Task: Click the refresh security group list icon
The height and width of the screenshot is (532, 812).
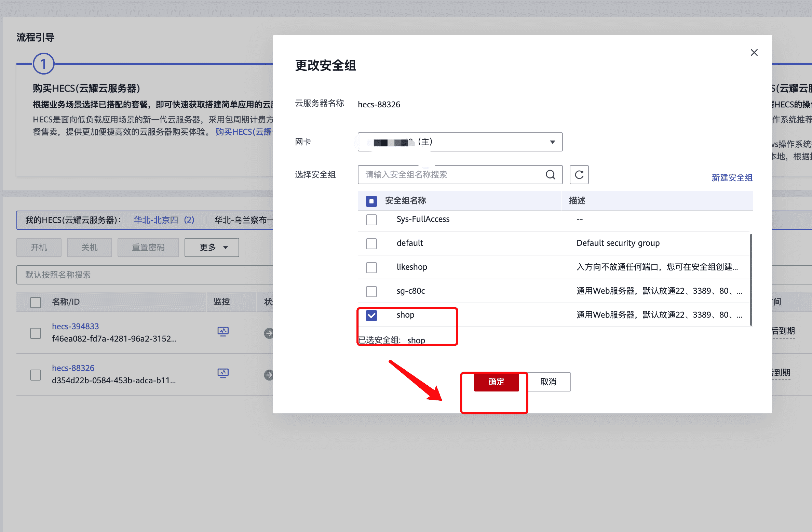Action: [579, 175]
